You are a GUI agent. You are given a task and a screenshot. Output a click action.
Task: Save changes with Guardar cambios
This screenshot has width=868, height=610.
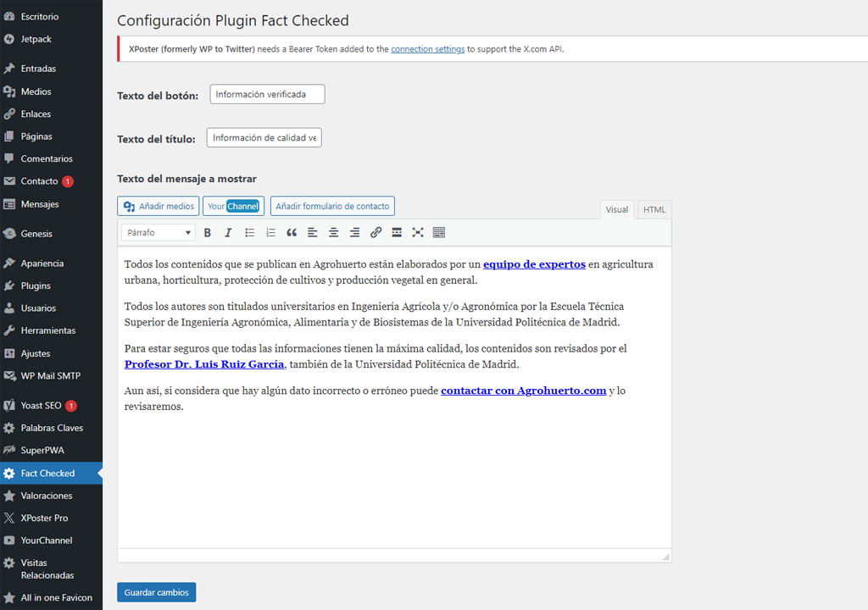click(157, 592)
